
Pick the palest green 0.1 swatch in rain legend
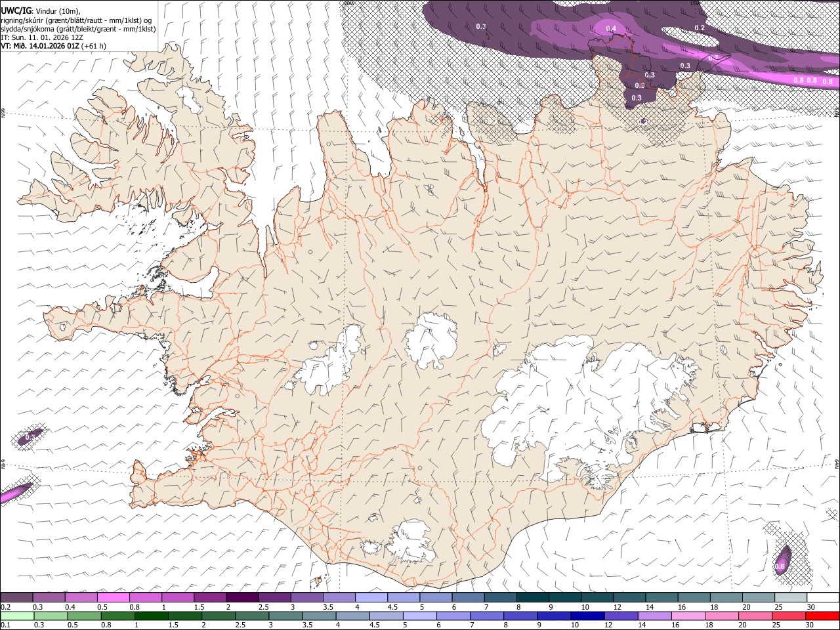click(16, 616)
